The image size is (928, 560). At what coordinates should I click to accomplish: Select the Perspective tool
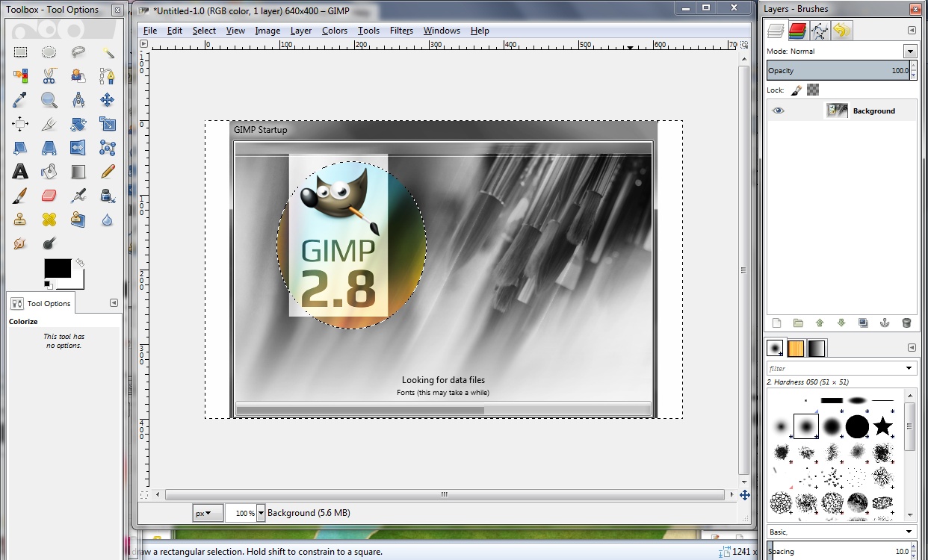[49, 148]
